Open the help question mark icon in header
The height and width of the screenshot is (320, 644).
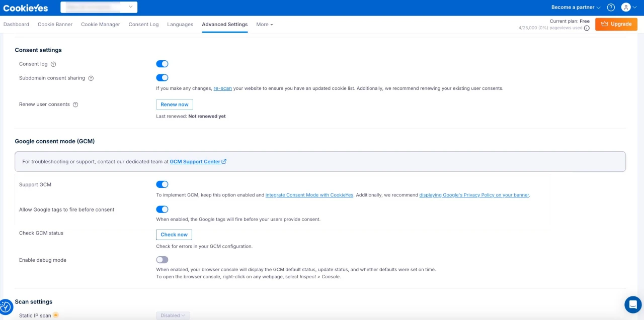[611, 8]
